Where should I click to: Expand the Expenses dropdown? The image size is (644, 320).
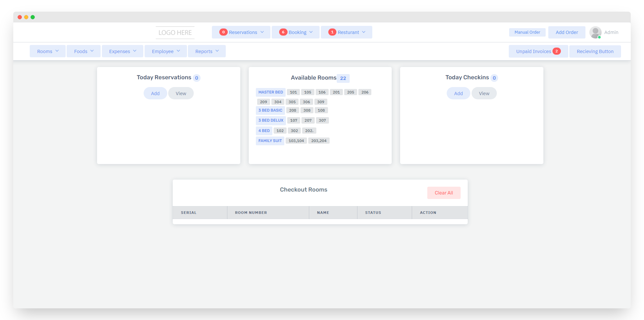pos(122,51)
